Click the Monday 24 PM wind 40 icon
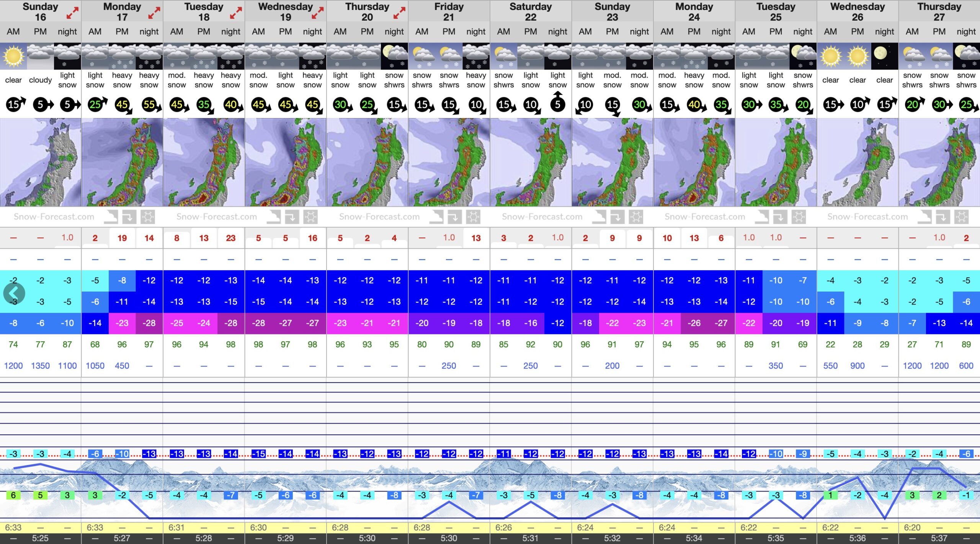The image size is (980, 544). [x=697, y=105]
